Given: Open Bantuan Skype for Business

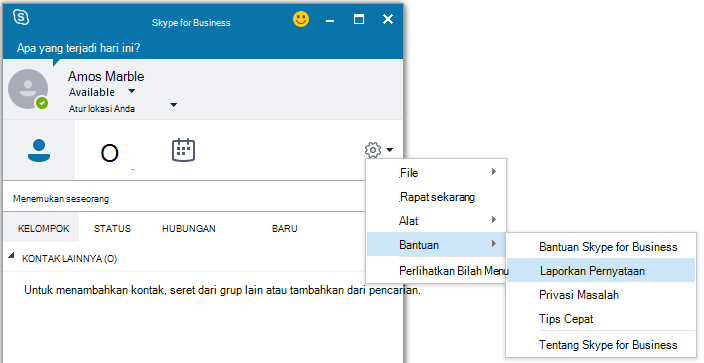Looking at the screenshot, I should (x=601, y=247).
